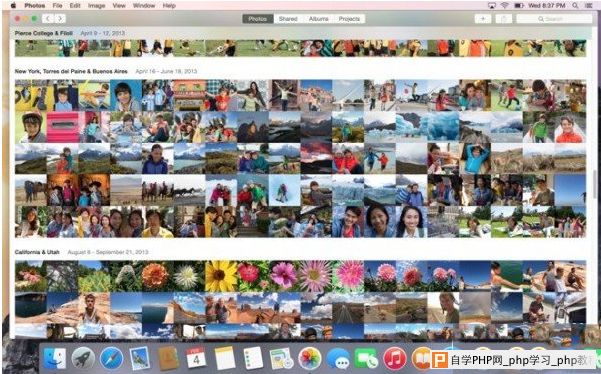
Task: Open Reminders list icon in Dock
Action: pyautogui.click(x=253, y=359)
